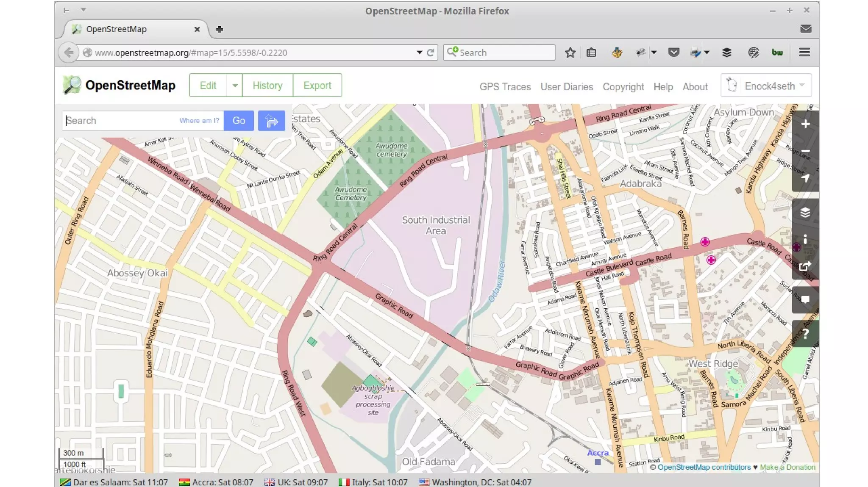Bookmark this page with star icon

pyautogui.click(x=570, y=53)
